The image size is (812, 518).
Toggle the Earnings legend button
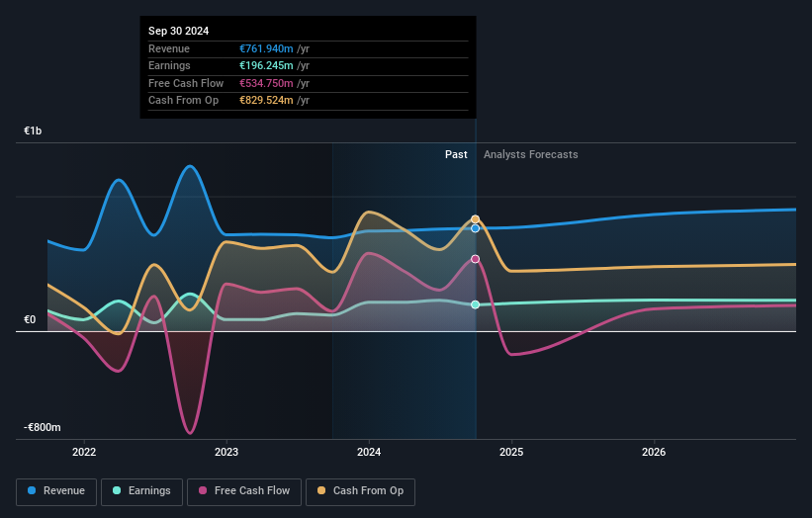(x=141, y=491)
